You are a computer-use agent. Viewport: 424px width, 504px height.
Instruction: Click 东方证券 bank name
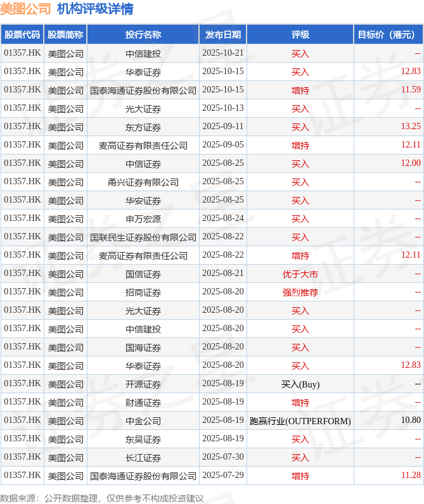tap(143, 127)
